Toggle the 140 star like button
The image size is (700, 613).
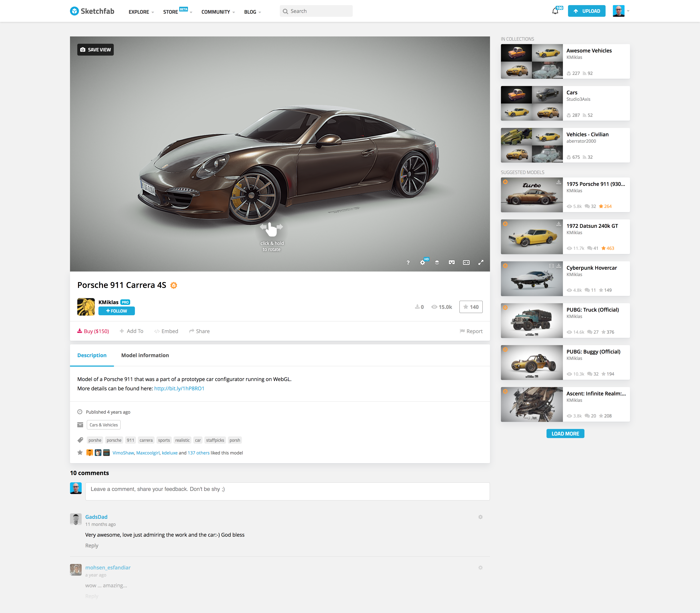471,307
